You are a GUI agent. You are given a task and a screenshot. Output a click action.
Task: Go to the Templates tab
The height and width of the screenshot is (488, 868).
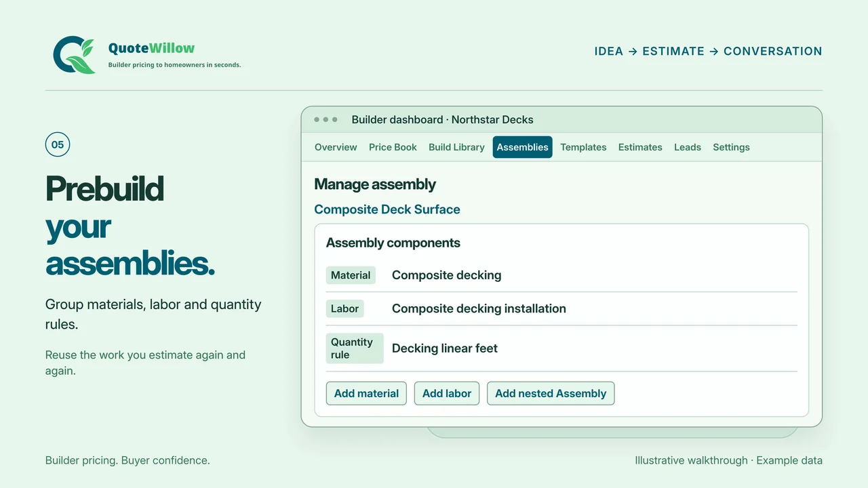[x=583, y=147]
